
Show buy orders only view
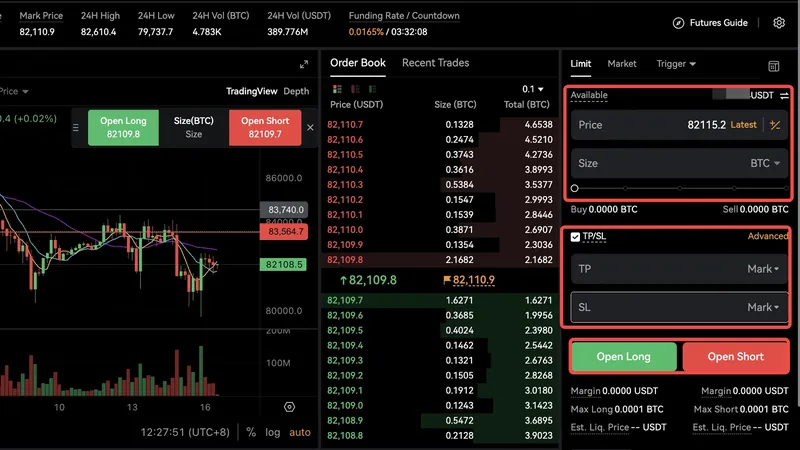point(372,89)
